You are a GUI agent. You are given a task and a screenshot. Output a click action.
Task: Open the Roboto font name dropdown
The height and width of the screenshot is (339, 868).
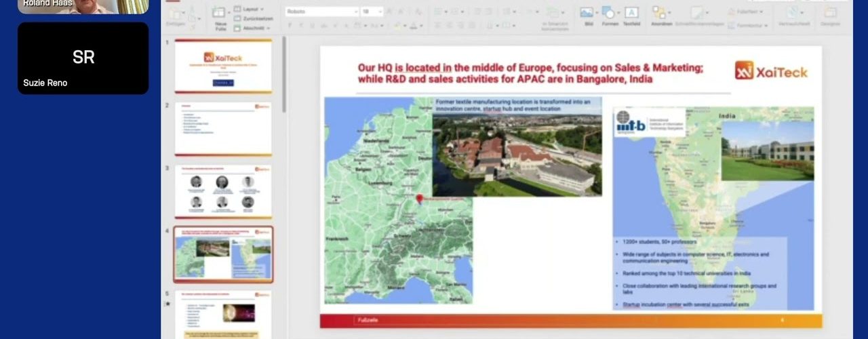(x=319, y=12)
